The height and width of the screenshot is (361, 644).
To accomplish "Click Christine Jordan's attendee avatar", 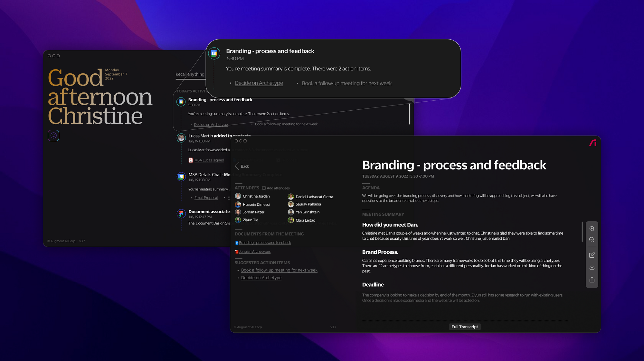I will (x=238, y=196).
